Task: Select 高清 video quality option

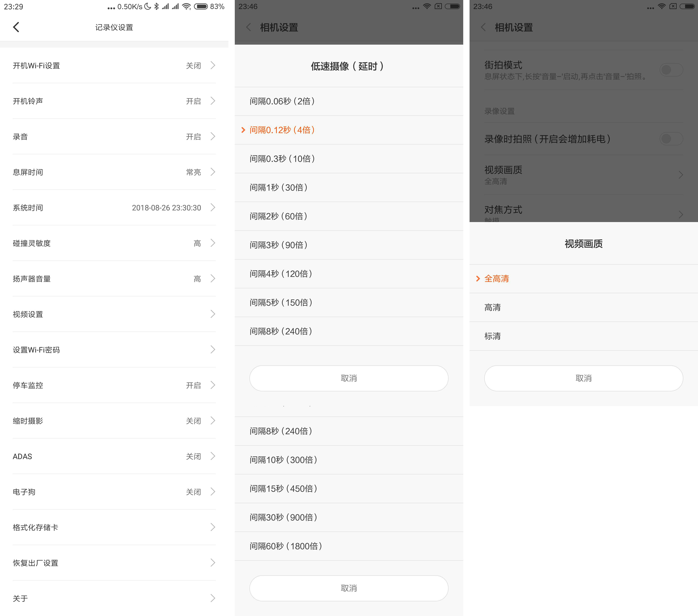Action: (492, 307)
